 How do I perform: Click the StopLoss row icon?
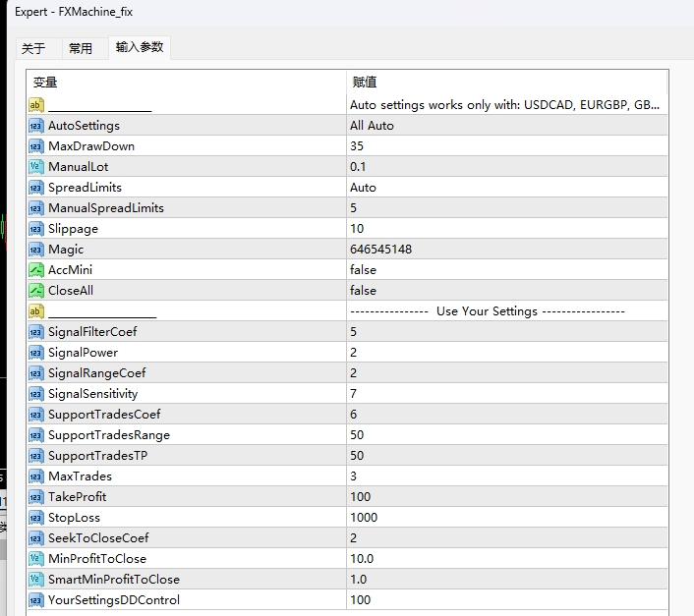tap(36, 518)
